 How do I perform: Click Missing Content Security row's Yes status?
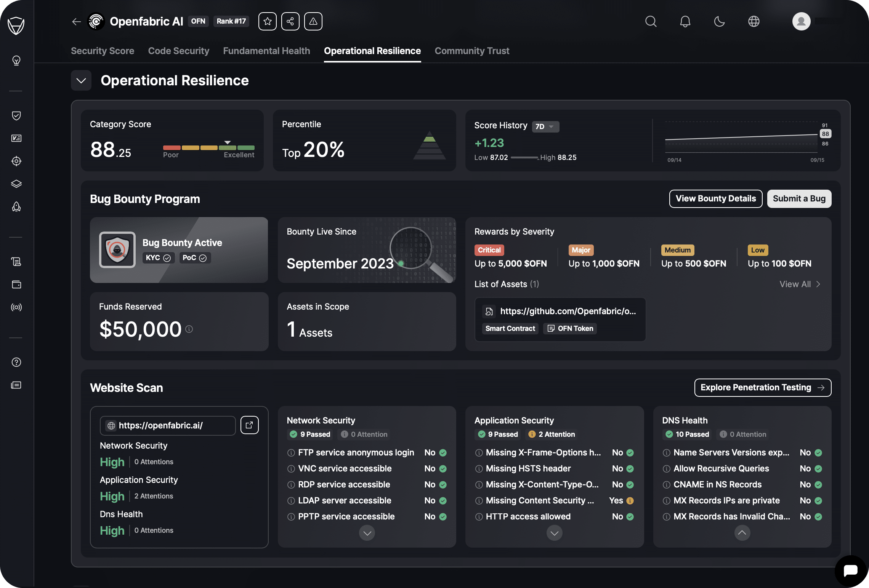(x=621, y=501)
